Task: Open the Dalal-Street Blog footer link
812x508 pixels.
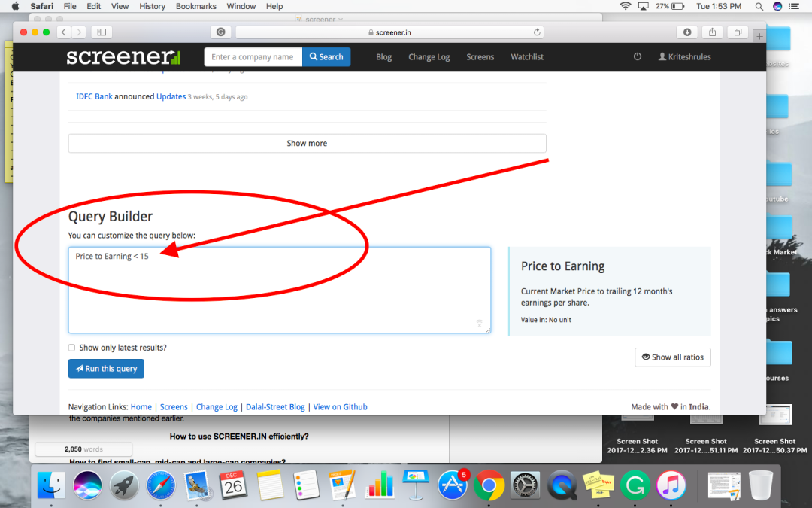Action: coord(275,407)
